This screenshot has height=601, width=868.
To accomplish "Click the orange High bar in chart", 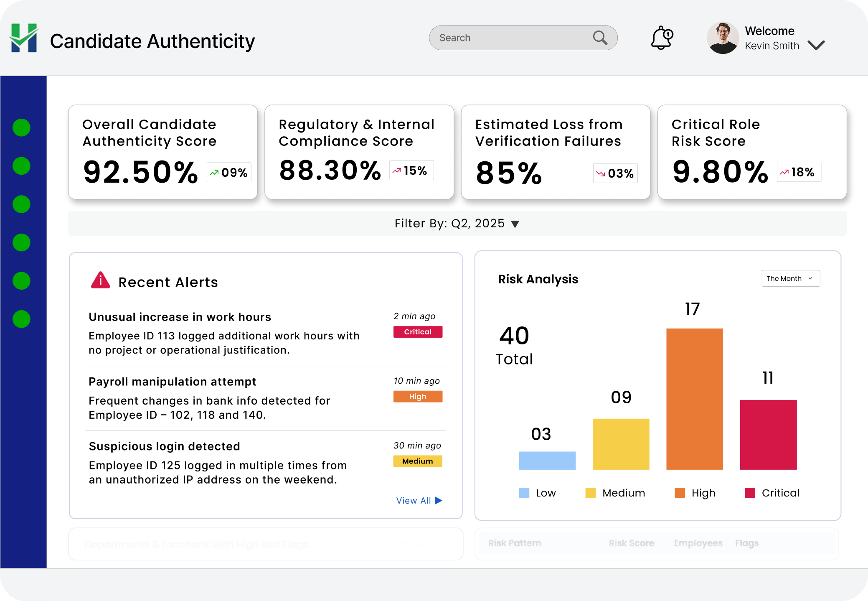I will pyautogui.click(x=694, y=399).
